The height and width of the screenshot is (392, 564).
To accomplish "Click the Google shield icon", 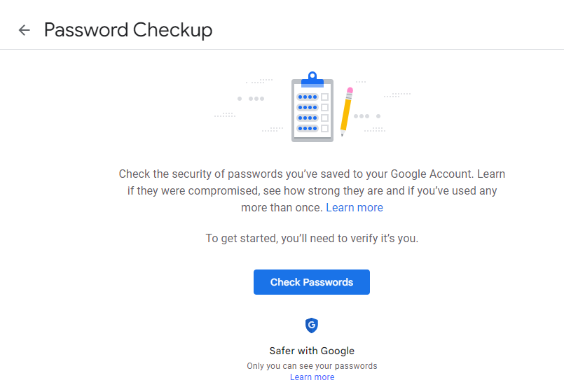I will pos(312,325).
